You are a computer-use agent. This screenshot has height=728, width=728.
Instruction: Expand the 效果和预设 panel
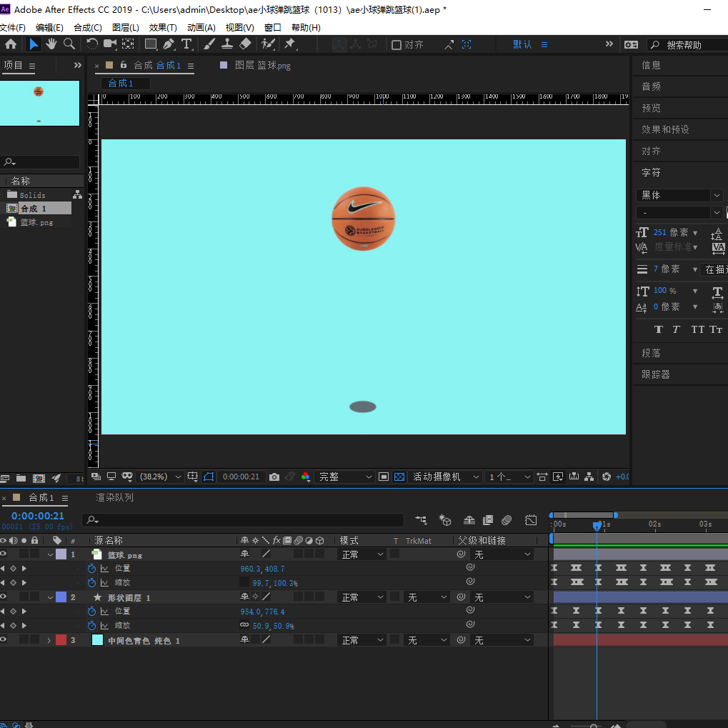click(x=665, y=129)
